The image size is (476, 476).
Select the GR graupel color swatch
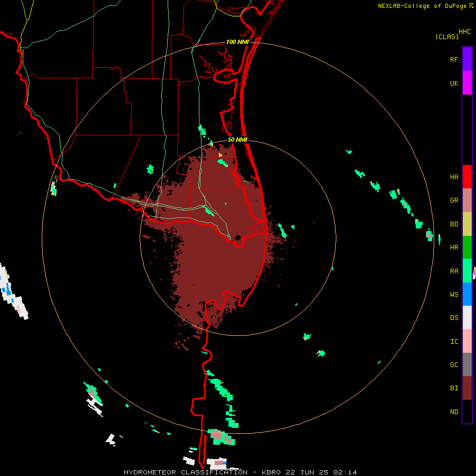point(467,200)
